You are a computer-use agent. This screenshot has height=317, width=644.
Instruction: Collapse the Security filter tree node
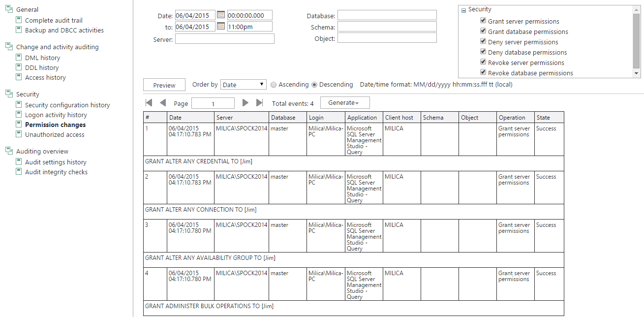click(463, 10)
